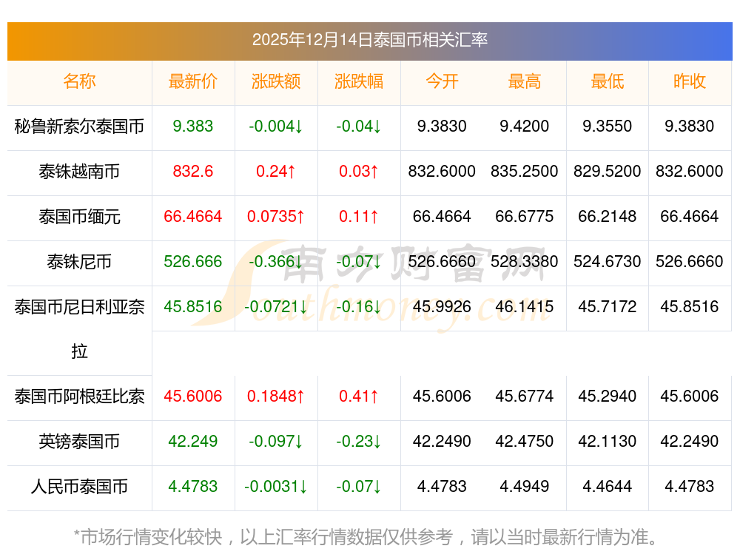The image size is (740, 560).
Task: Click the change amount -0.004↓
Action: (276, 126)
